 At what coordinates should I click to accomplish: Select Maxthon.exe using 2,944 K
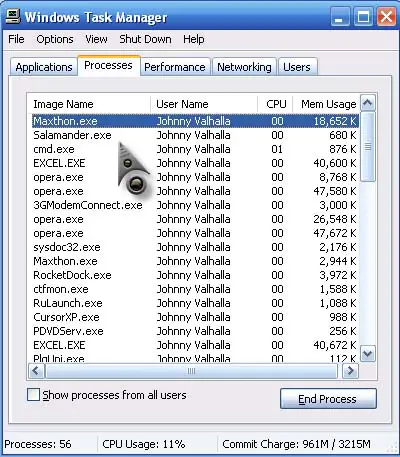[195, 261]
